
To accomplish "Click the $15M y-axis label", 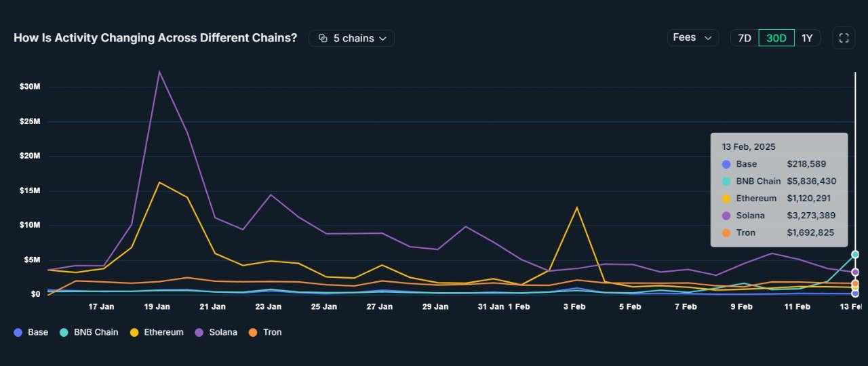I will click(x=30, y=190).
